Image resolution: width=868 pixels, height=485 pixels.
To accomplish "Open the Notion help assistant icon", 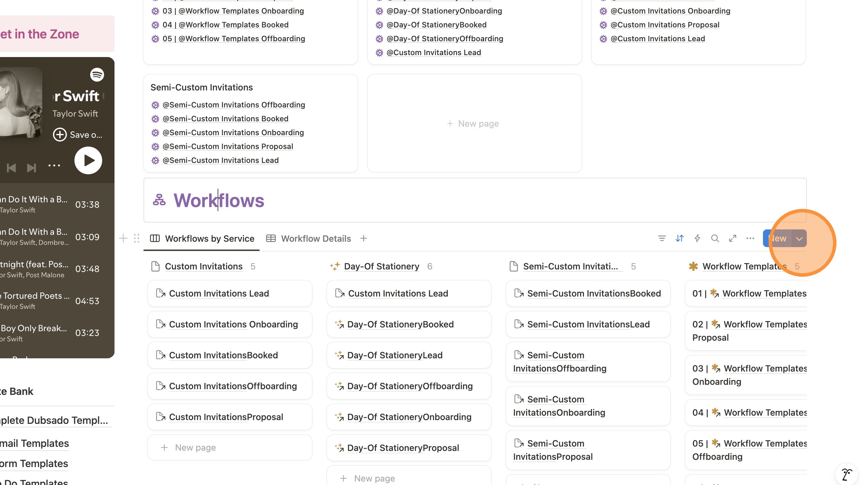I will pos(847,475).
